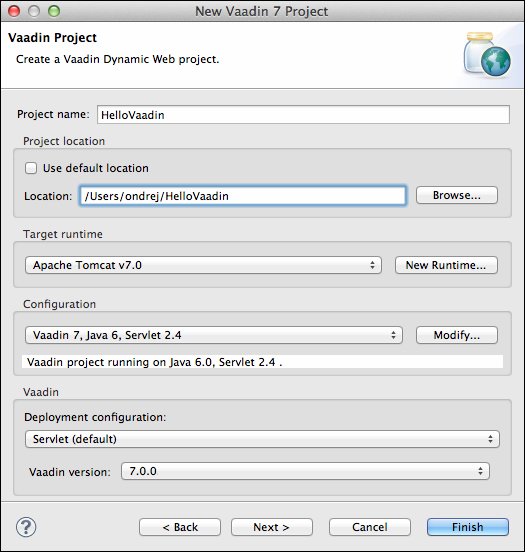525x552 pixels.
Task: Cancel the new project wizard
Action: pyautogui.click(x=370, y=527)
